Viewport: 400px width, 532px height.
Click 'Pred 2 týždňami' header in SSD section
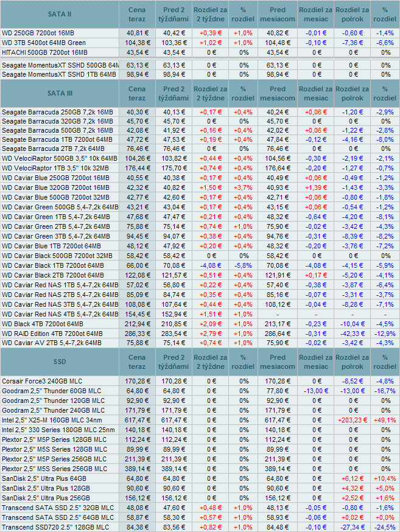pos(174,362)
